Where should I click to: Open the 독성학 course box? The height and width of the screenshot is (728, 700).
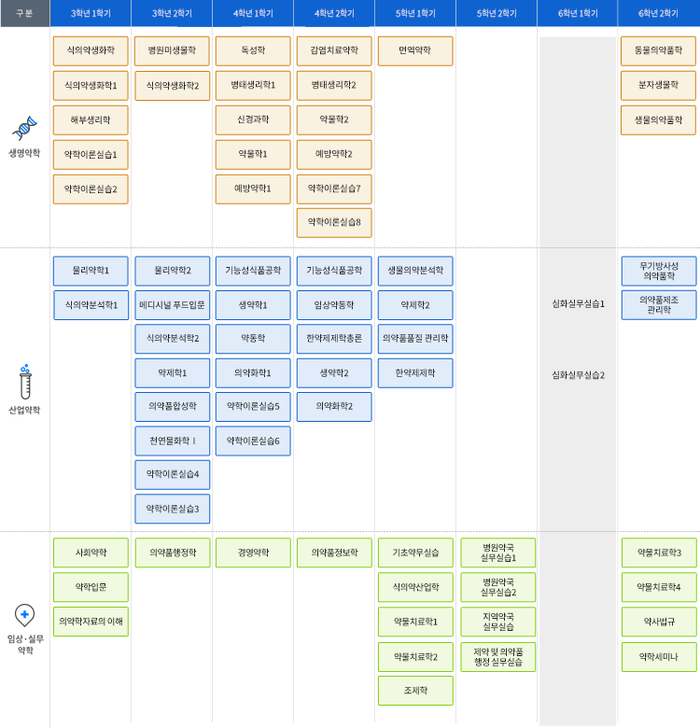point(253,51)
